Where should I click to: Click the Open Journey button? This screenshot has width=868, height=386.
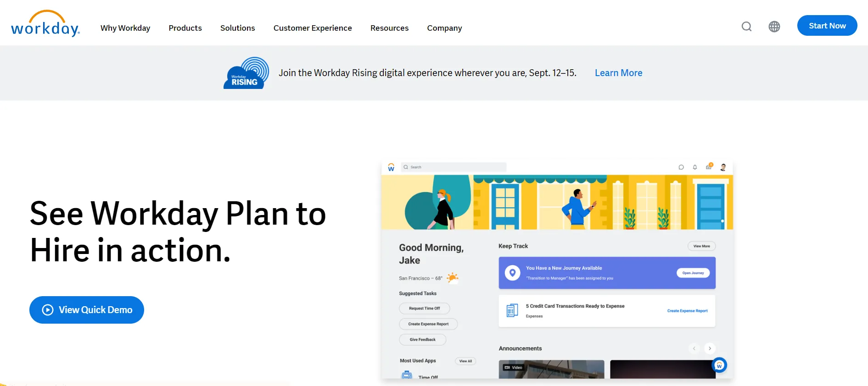point(693,273)
